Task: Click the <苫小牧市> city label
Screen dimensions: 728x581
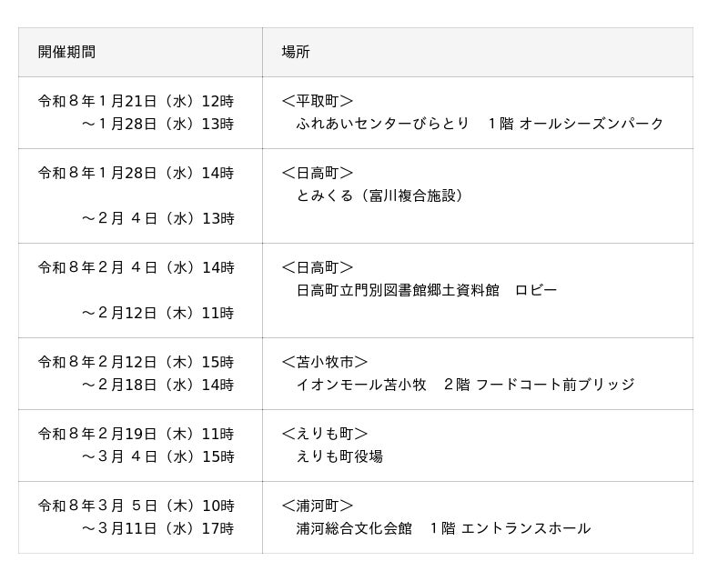Action: tap(324, 362)
